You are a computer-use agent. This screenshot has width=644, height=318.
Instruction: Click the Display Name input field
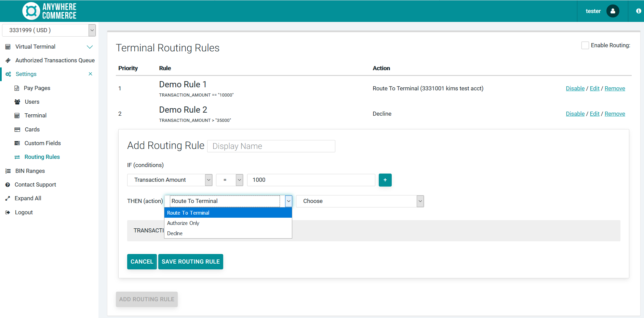coord(271,146)
